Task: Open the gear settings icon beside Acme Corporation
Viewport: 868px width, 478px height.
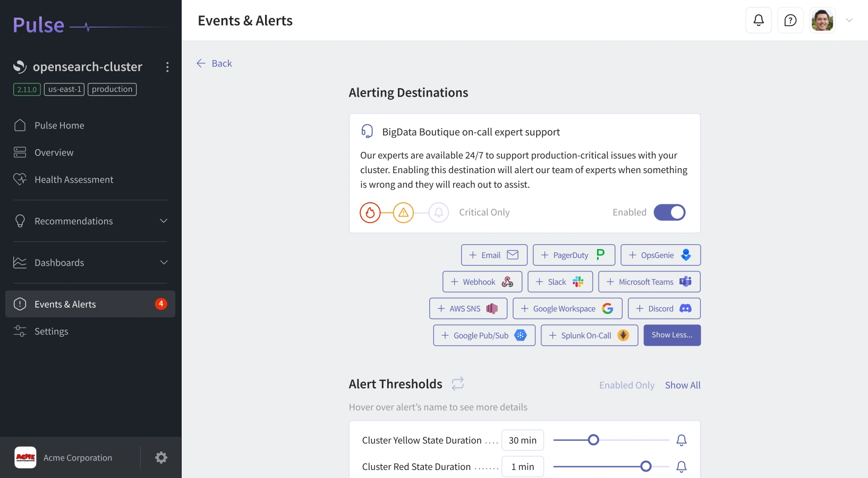Action: coord(161,457)
